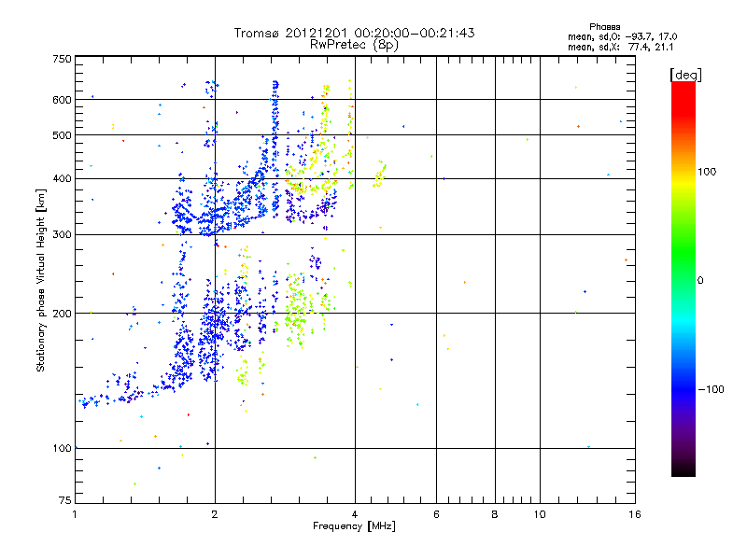Click the plot title 'Tromsø 20121201 00:20:00-00:21:43'
Image resolution: width=747 pixels, height=560 pixels.
(x=354, y=33)
